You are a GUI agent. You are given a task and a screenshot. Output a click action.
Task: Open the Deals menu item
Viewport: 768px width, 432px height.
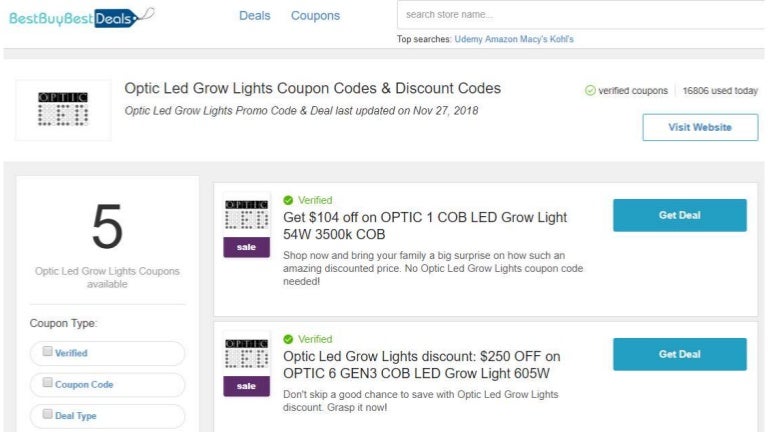255,16
